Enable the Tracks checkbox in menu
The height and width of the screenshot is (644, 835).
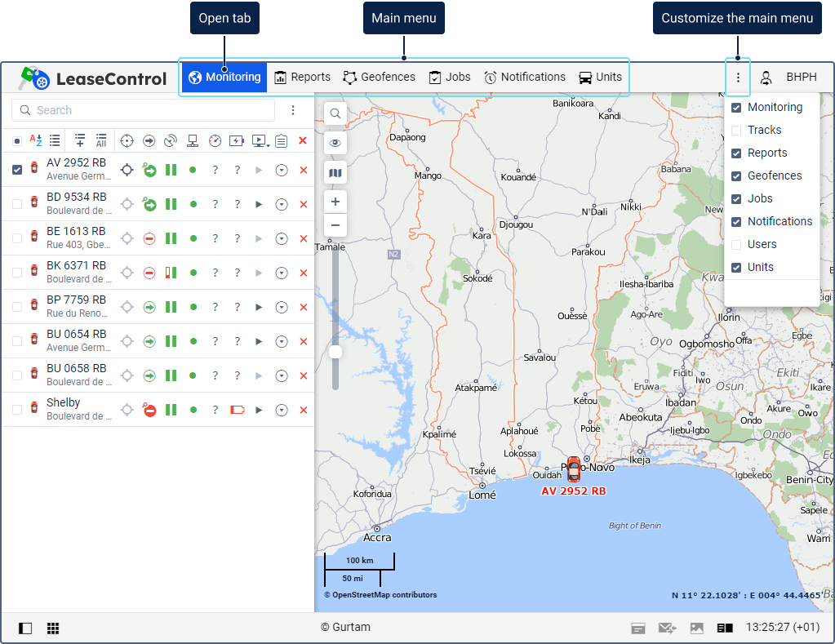[x=736, y=131]
